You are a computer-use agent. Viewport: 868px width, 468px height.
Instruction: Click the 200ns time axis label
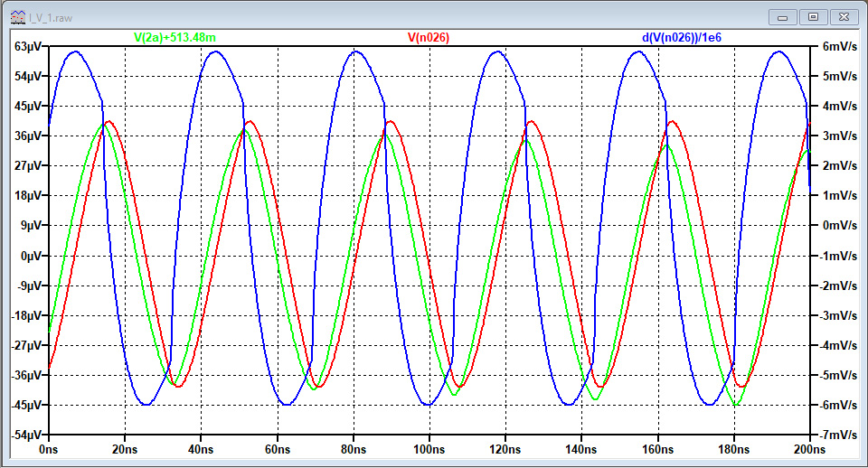click(x=810, y=450)
